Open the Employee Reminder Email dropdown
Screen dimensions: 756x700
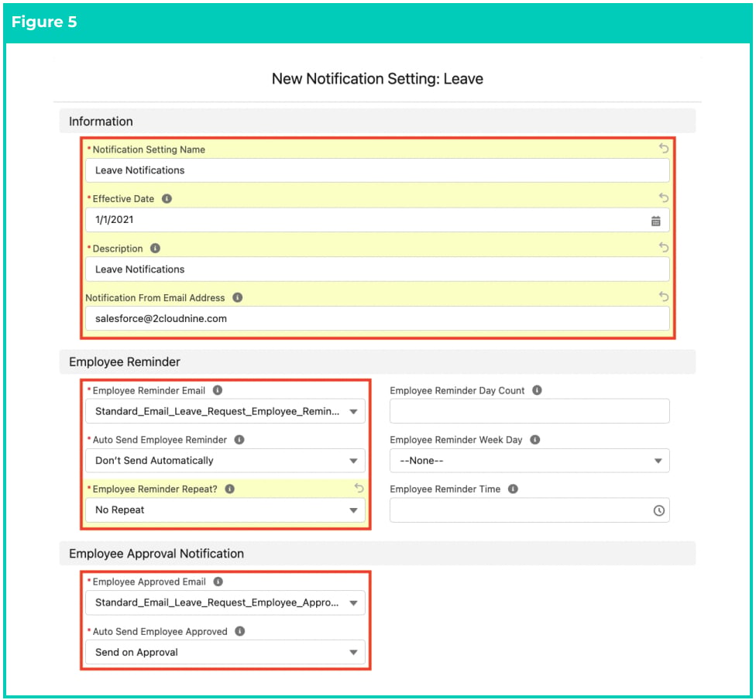[x=225, y=411]
